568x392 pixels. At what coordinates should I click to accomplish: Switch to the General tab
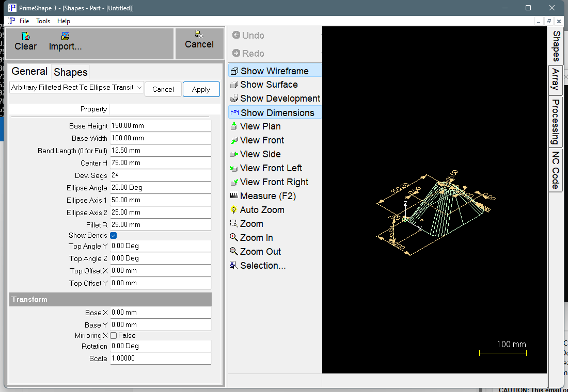29,71
